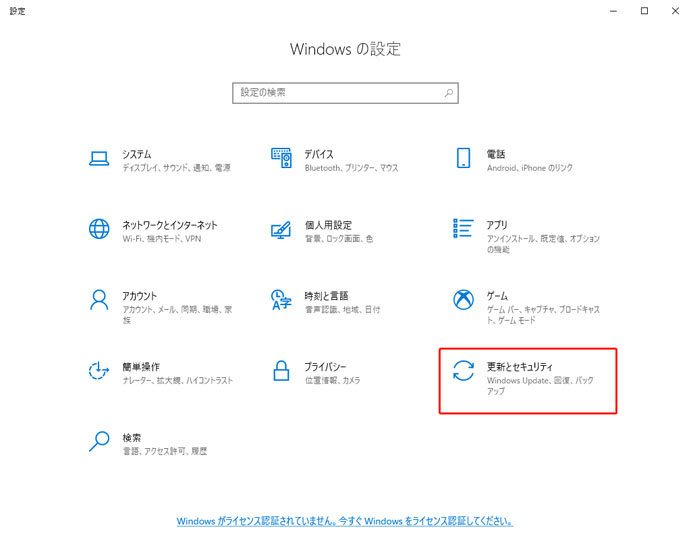
Task: Open the 電話 settings title
Action: (x=496, y=154)
